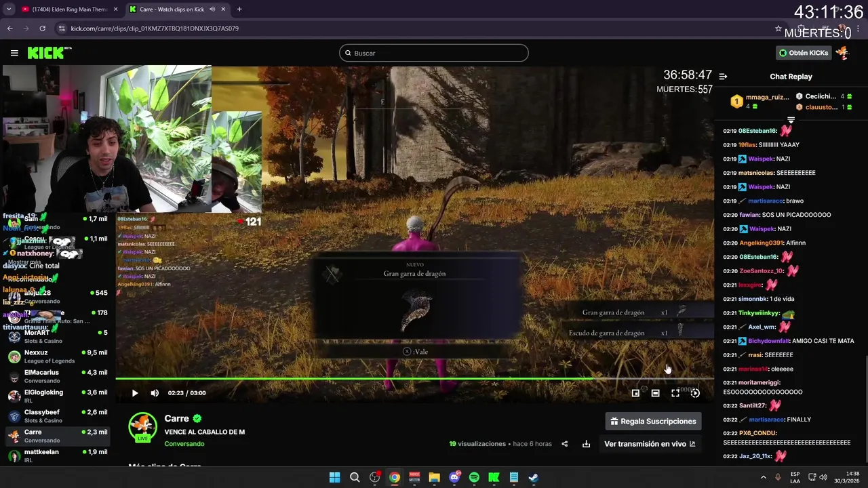The width and height of the screenshot is (868, 488).
Task: Collapse the Chat Replay panel
Action: 723,77
